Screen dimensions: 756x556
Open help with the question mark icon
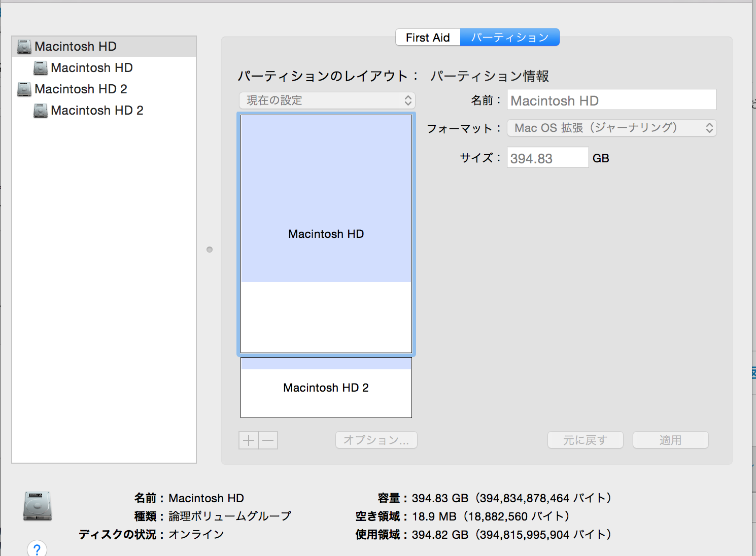click(x=37, y=549)
